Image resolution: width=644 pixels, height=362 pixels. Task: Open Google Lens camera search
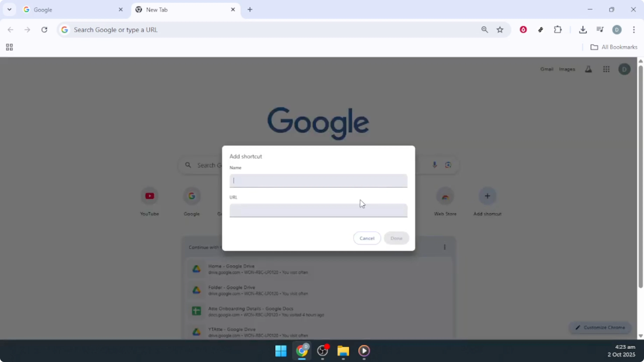coord(448,165)
